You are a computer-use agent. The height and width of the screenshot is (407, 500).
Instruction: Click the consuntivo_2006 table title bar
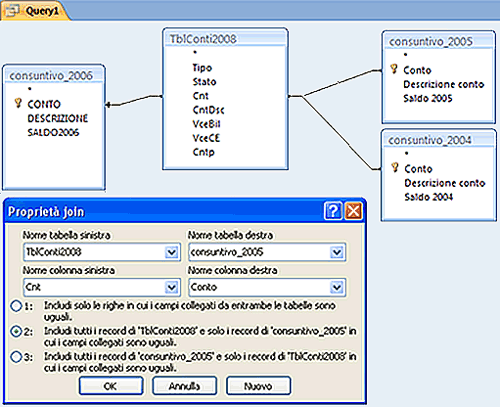tap(54, 75)
